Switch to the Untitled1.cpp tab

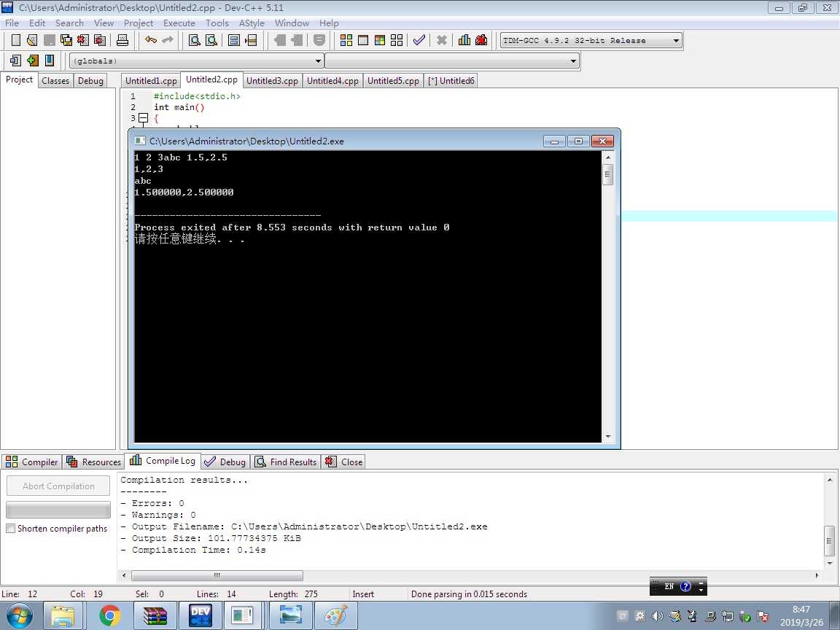[151, 81]
